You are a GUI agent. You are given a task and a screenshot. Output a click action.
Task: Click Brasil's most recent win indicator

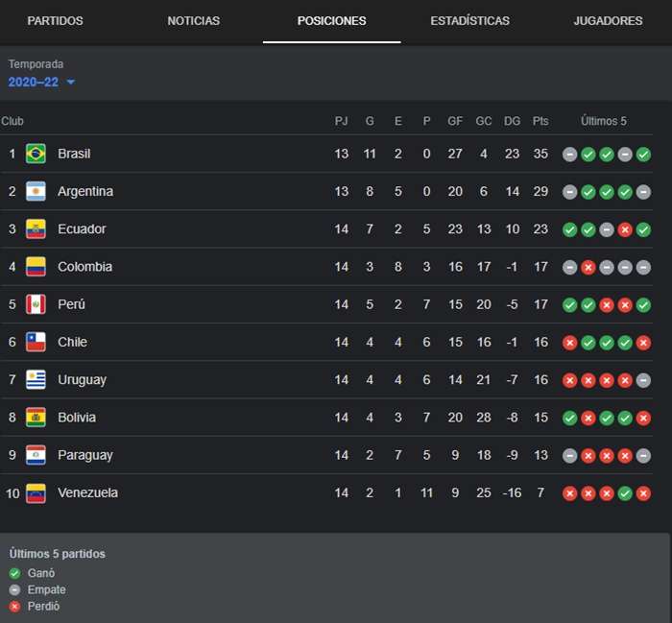643,155
